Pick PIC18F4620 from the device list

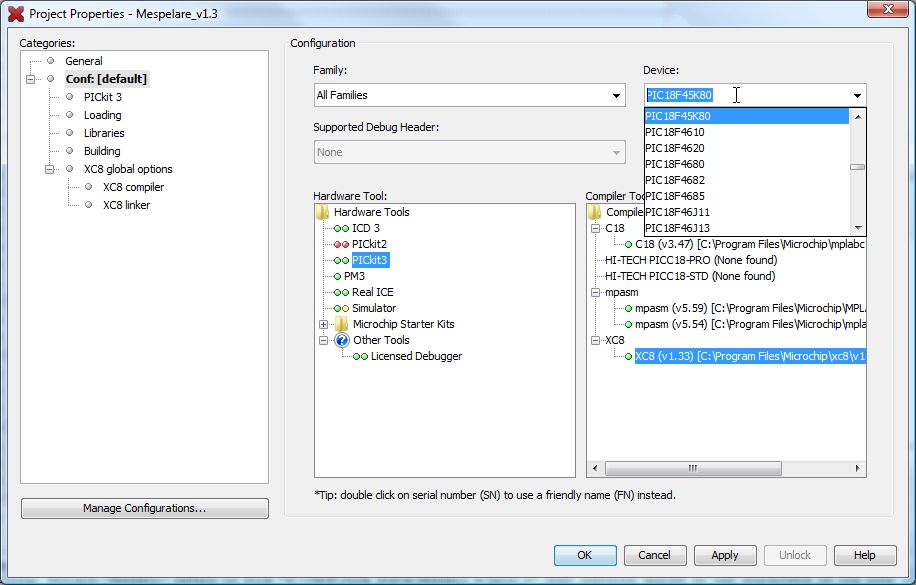coord(674,148)
